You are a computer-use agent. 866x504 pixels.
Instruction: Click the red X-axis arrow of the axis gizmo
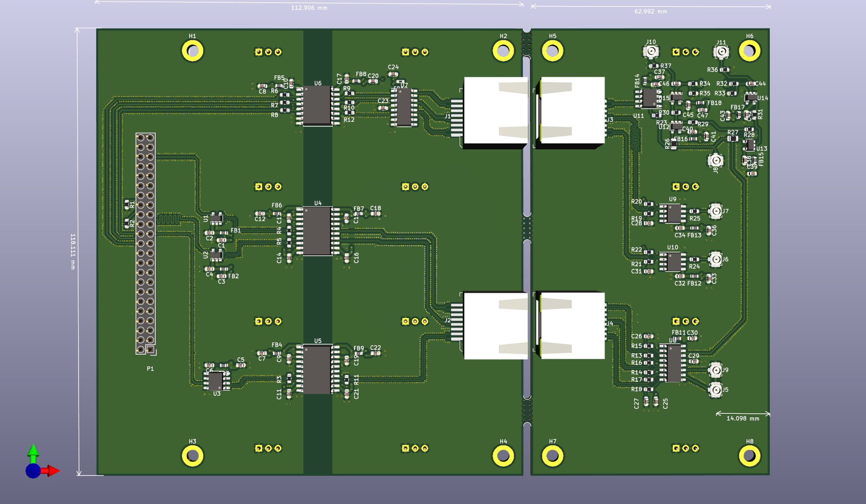51,471
